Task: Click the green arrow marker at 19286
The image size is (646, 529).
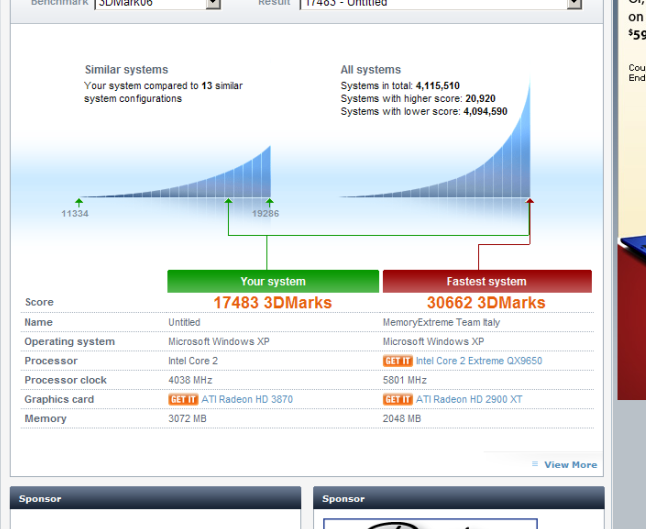Action: (x=269, y=202)
